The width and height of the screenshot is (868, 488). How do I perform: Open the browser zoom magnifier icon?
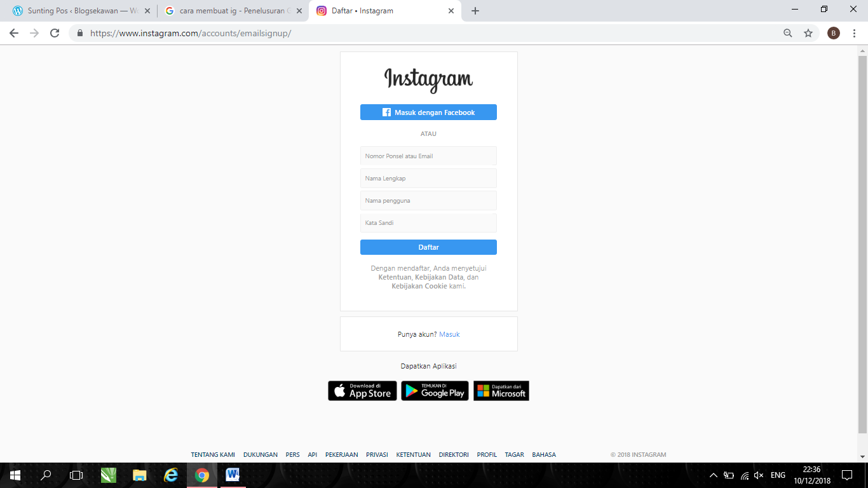pyautogui.click(x=788, y=33)
